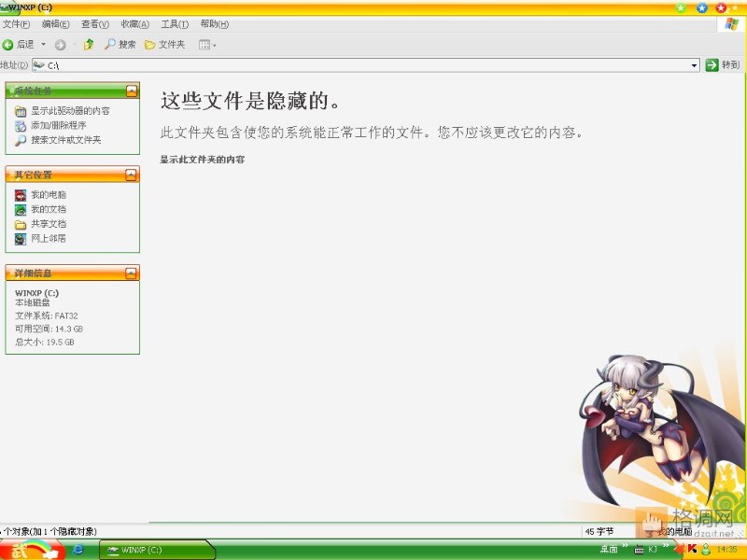
Task: Open the 查看(V) menu
Action: [95, 24]
